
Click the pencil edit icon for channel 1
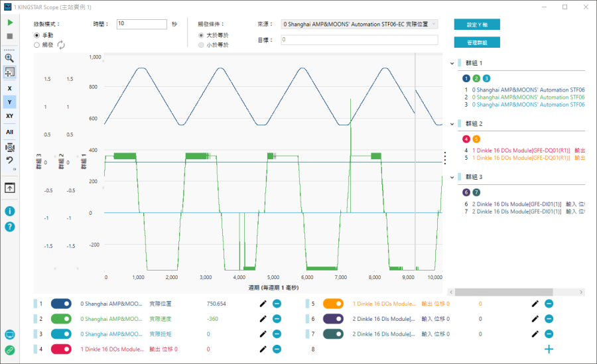click(263, 304)
